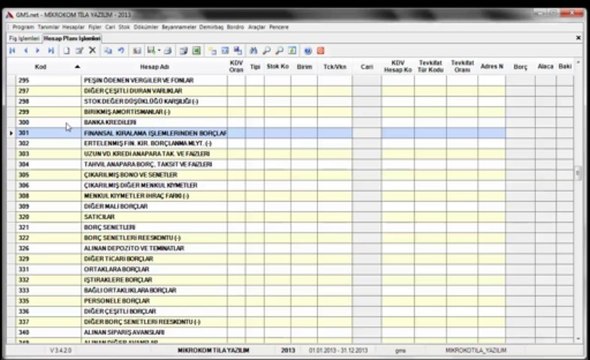Click the green Excel export icon
Image resolution: width=590 pixels, height=360 pixels.
(x=196, y=50)
